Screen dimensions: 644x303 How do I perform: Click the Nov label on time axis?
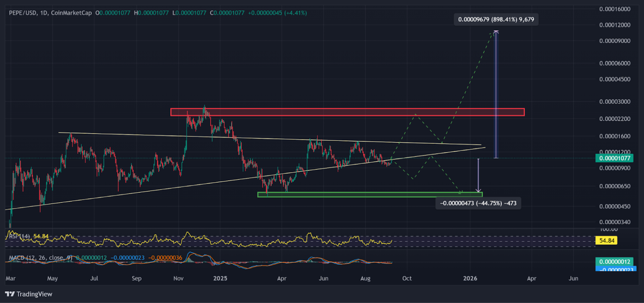(179, 278)
